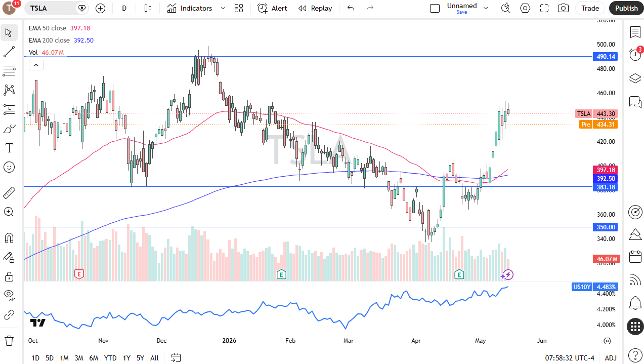Click the 490.14 horizontal line price label

pyautogui.click(x=605, y=57)
